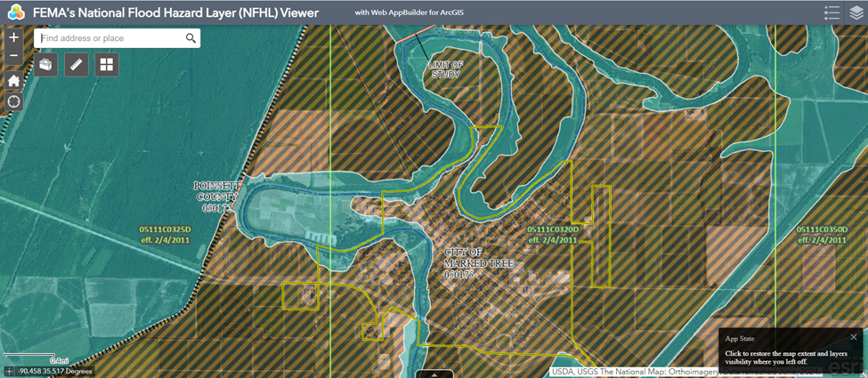Screen dimensions: 868x378
Task: Open the Measurement ruler tool
Action: pos(77,64)
